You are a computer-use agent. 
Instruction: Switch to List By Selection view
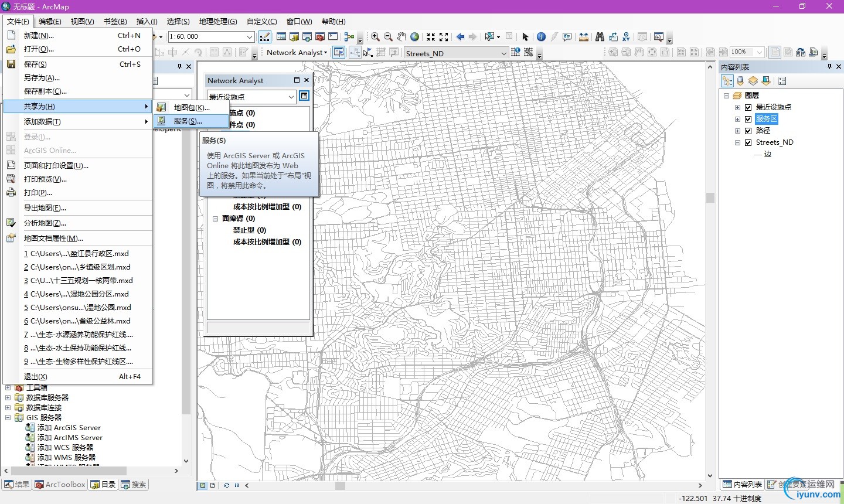[766, 81]
